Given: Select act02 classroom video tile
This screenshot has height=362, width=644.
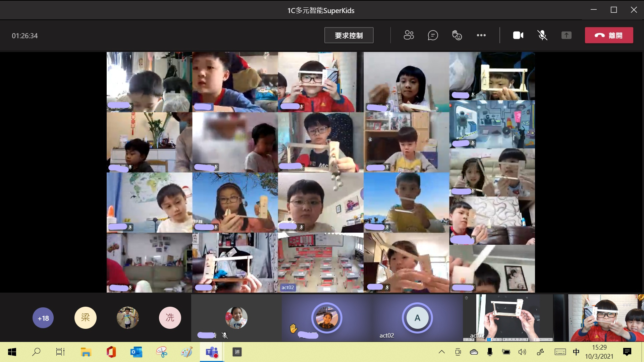Looking at the screenshot, I should pos(320,262).
